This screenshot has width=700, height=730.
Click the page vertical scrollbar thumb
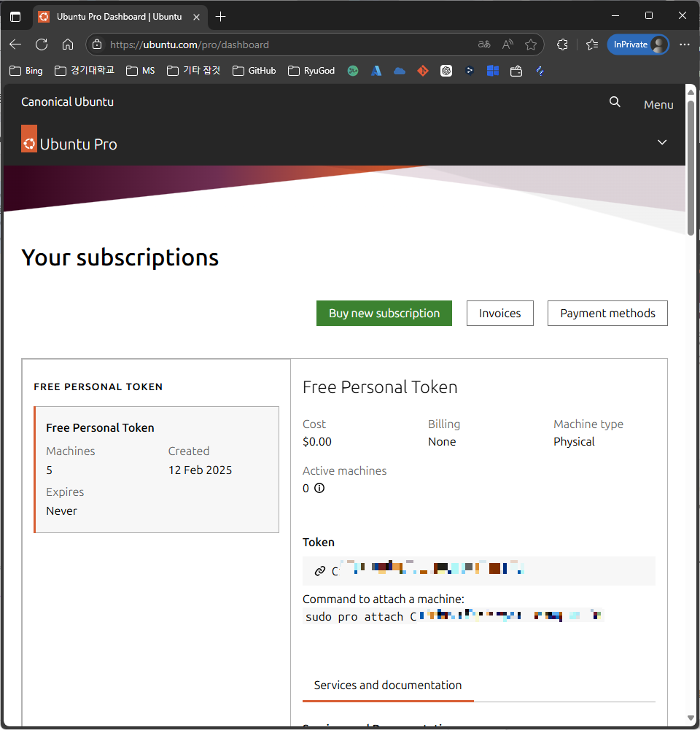tap(691, 168)
